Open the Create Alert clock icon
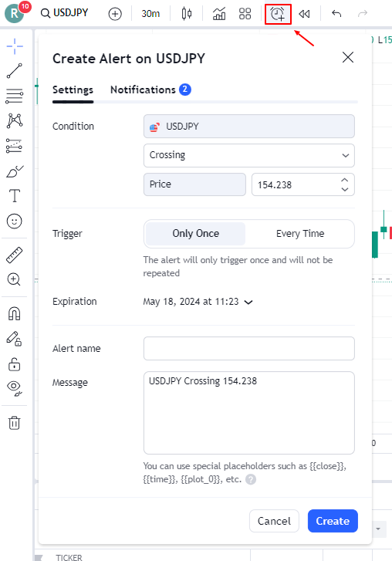392x561 pixels. 278,14
